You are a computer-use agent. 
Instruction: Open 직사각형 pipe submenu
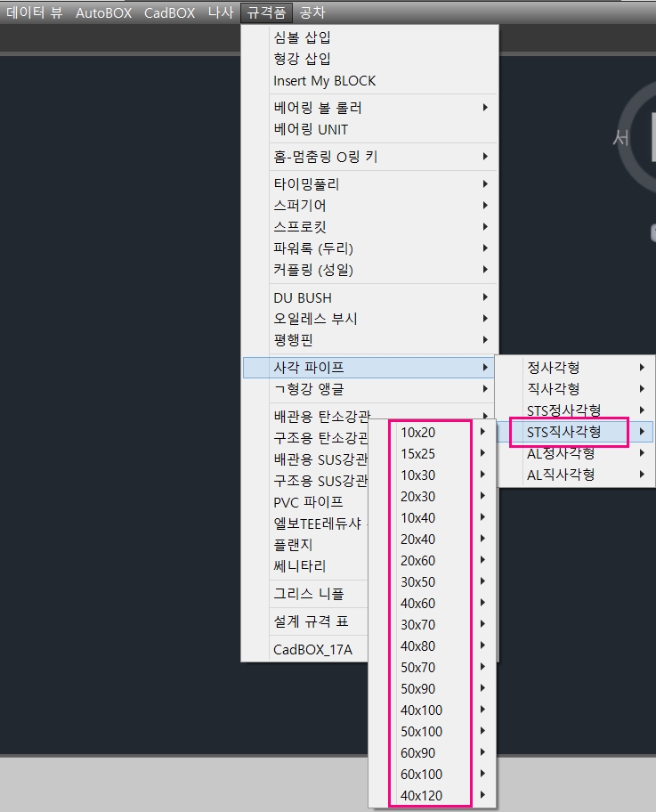(x=576, y=388)
